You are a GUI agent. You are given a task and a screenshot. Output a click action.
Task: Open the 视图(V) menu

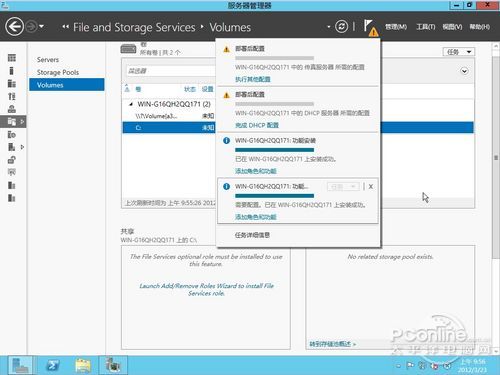[x=452, y=27]
